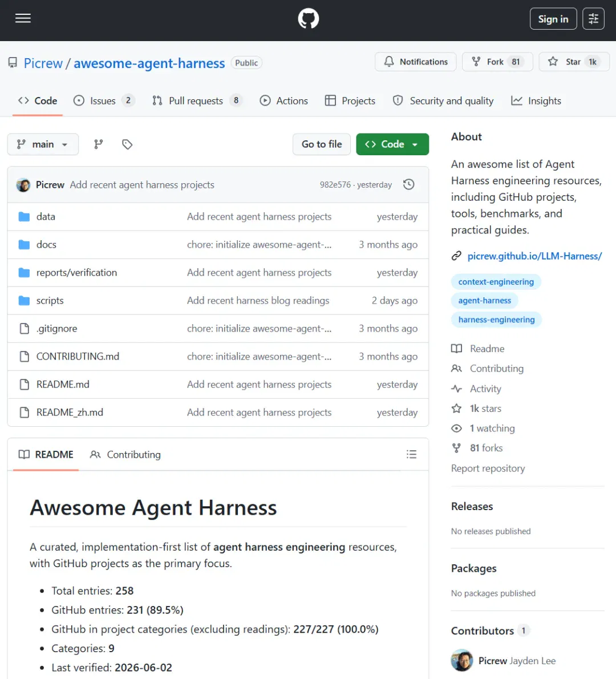Open appearance settings sliders icon in header

click(x=593, y=19)
